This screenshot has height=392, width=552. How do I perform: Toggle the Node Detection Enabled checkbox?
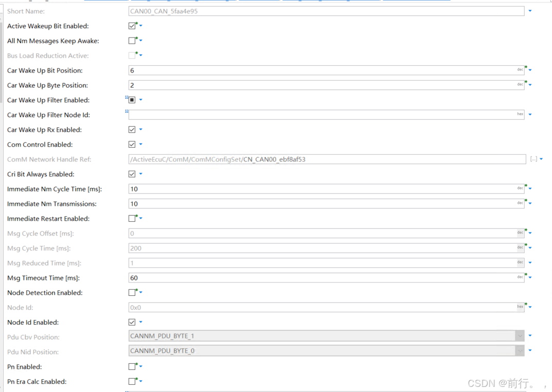tap(131, 293)
